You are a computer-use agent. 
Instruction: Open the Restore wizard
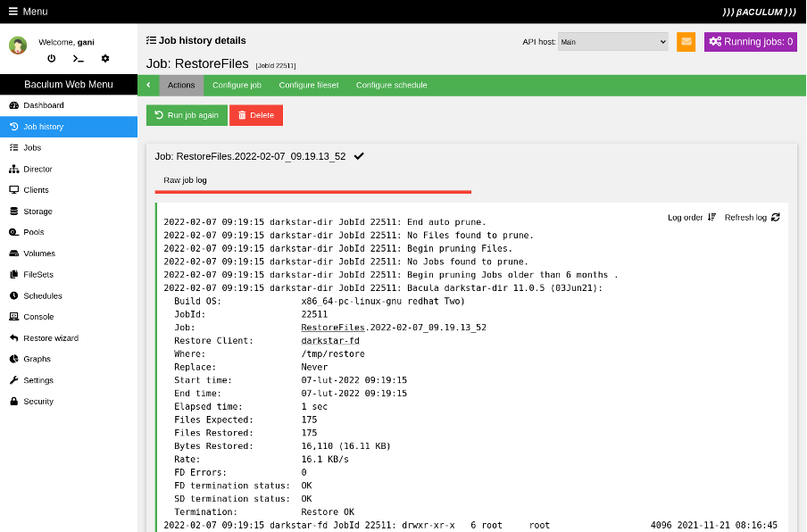click(52, 337)
